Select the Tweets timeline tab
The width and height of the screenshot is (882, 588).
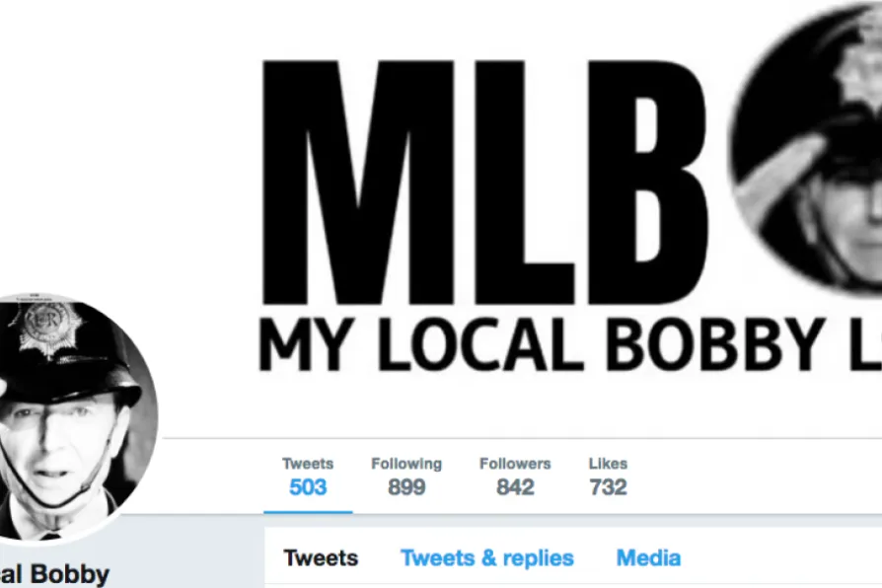(x=321, y=558)
